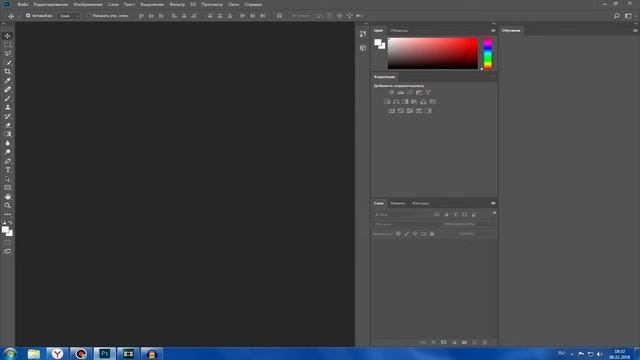Select the Hand tool
This screenshot has height=360, width=640.
(7, 197)
